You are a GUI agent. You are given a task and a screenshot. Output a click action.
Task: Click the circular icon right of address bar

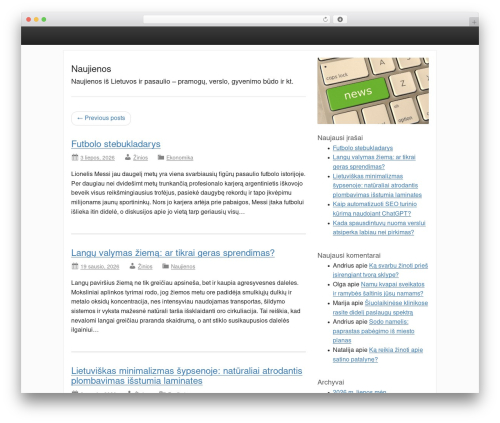[340, 19]
